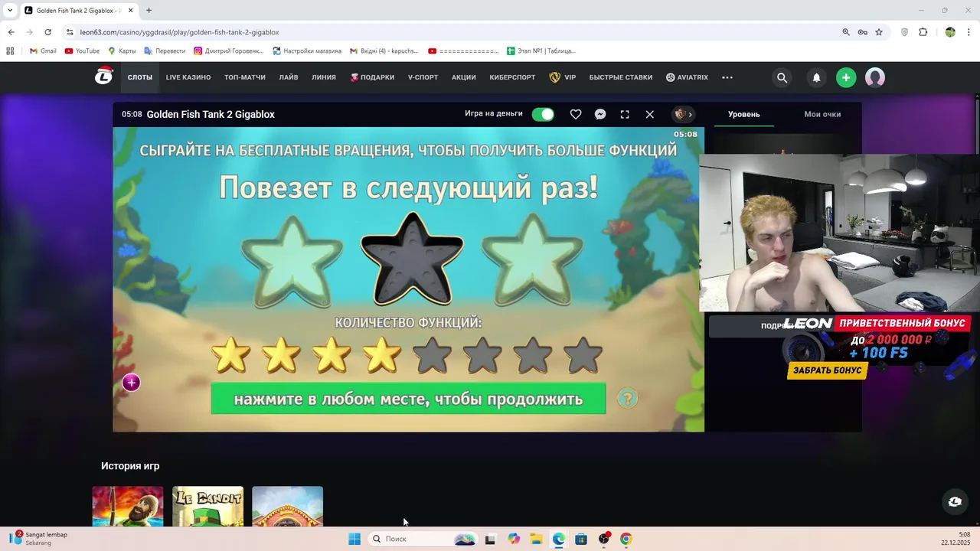The height and width of the screenshot is (551, 980).
Task: Switch to the Уровень tab
Action: coord(744,114)
